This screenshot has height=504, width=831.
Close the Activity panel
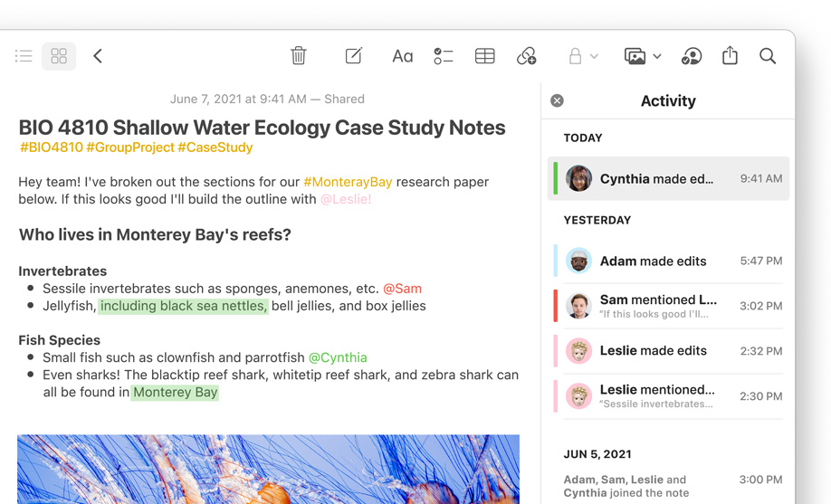pyautogui.click(x=558, y=100)
